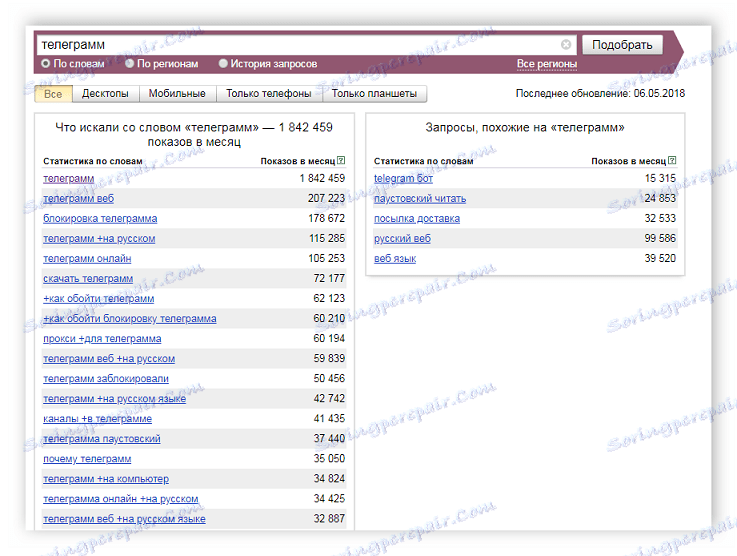
Task: Select the По регионам radio option
Action: tap(129, 63)
